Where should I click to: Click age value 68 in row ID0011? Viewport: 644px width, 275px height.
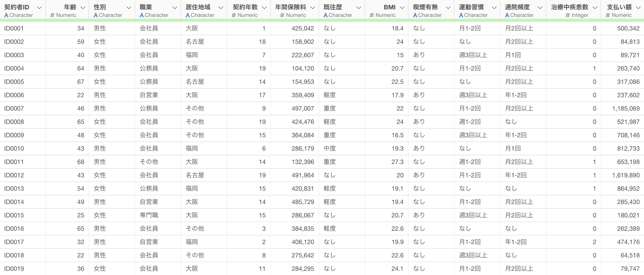point(81,162)
